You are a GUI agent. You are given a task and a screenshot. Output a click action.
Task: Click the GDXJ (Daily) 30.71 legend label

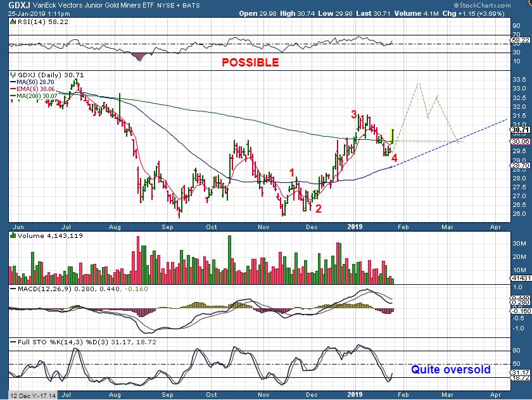tap(51, 75)
